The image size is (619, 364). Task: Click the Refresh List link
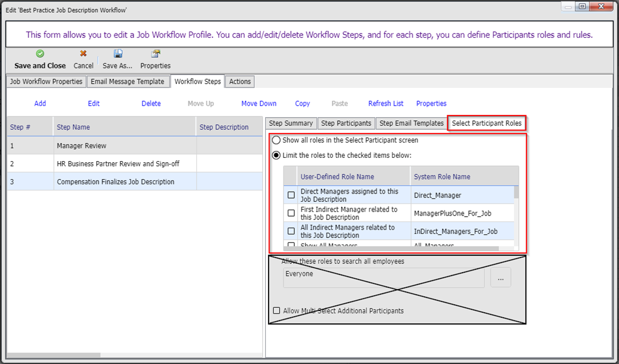coord(386,103)
